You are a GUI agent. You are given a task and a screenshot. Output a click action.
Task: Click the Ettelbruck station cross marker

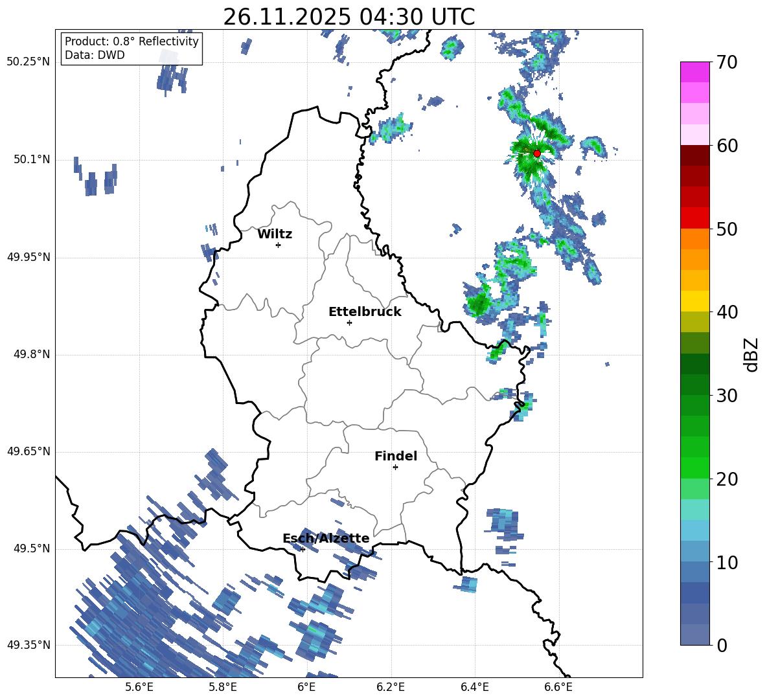coord(349,322)
